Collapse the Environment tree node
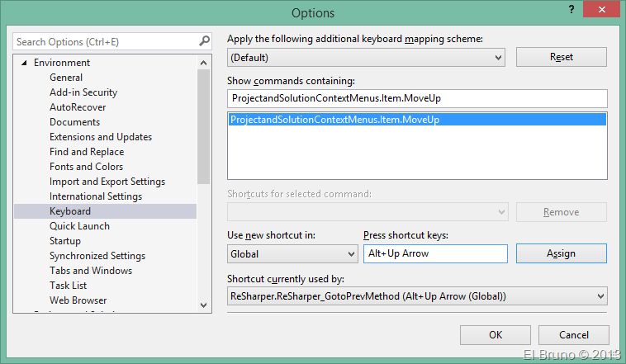The width and height of the screenshot is (626, 364). [x=24, y=64]
